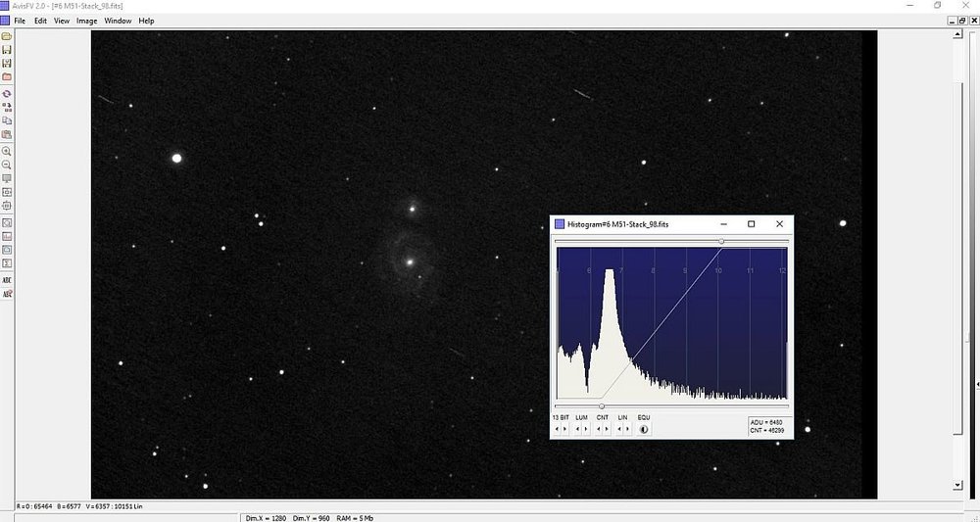Click the CNT left arrow
Viewport: 980px width, 522px height.
coord(599,429)
